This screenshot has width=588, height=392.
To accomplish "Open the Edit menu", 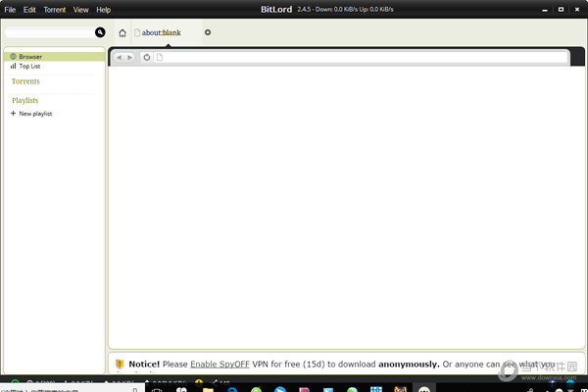I will pyautogui.click(x=29, y=10).
